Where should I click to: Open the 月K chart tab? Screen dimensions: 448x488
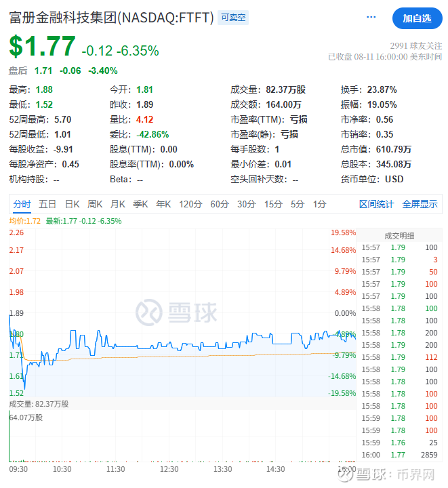pyautogui.click(x=118, y=204)
